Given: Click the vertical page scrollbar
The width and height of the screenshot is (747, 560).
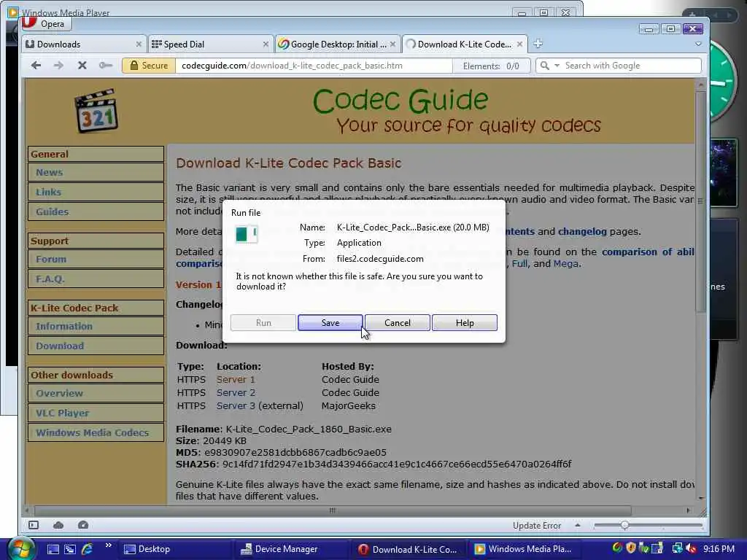Looking at the screenshot, I should [x=701, y=201].
